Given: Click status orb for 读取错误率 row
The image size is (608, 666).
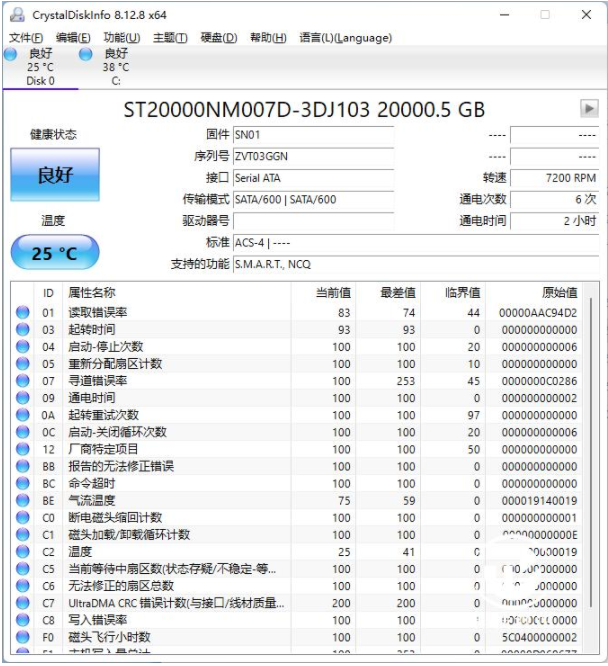Looking at the screenshot, I should point(22,313).
